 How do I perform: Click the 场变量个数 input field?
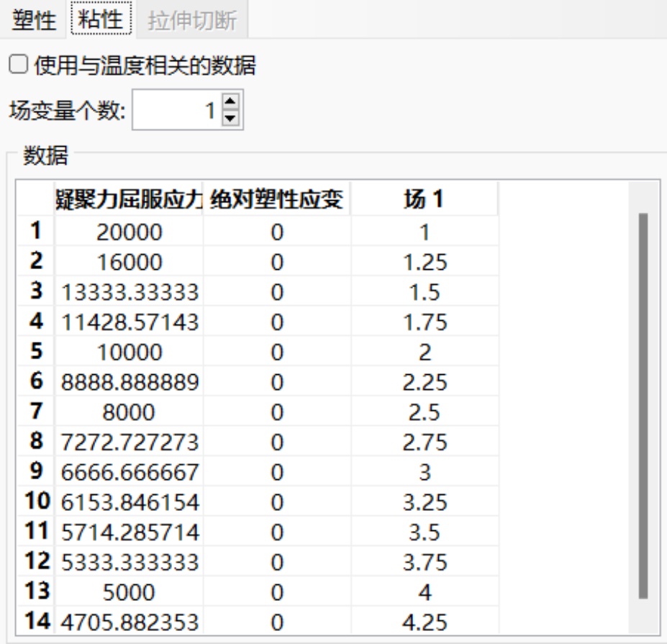click(176, 112)
